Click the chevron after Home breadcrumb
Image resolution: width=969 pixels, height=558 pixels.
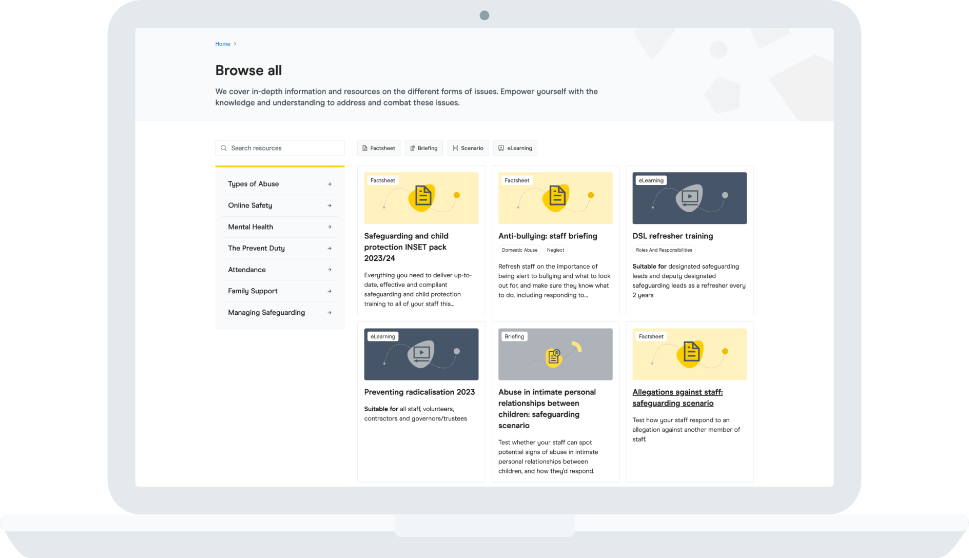[235, 44]
